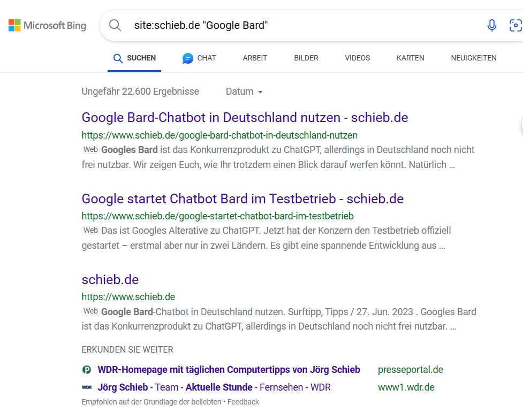
Task: Click the Microsoft Bing logo
Action: [x=47, y=25]
